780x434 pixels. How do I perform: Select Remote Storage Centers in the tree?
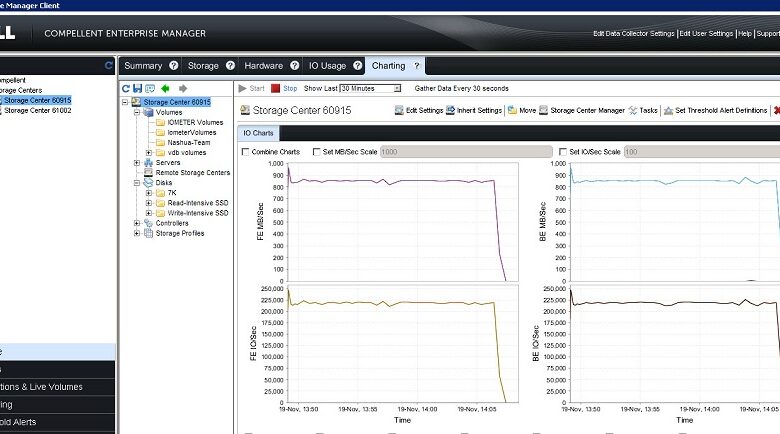tap(193, 173)
